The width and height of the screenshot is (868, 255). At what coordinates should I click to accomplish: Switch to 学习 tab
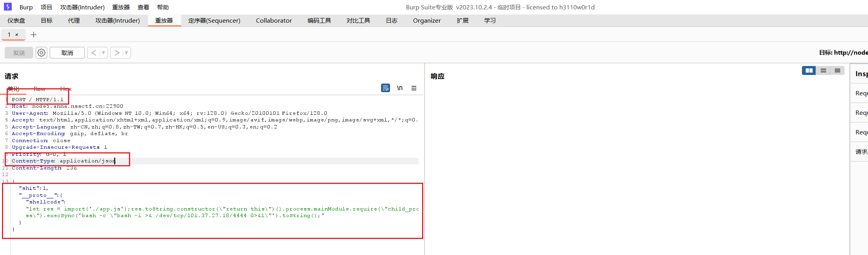490,20
